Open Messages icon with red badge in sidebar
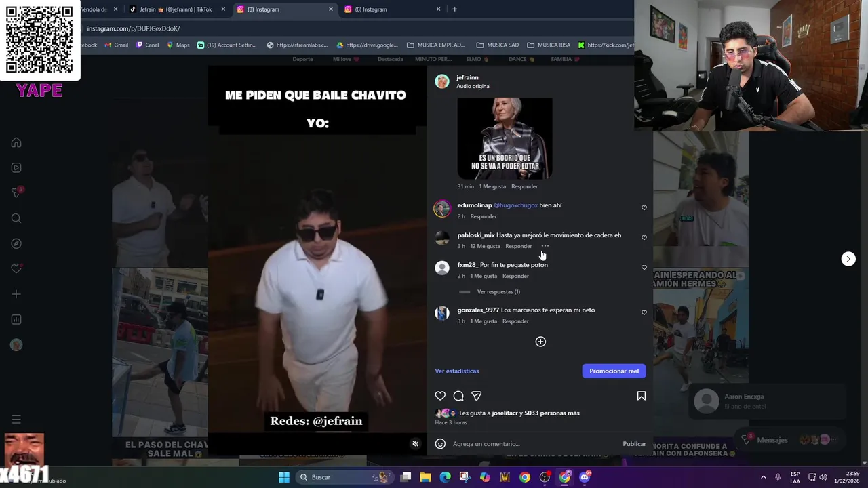This screenshot has height=488, width=868. pyautogui.click(x=16, y=192)
